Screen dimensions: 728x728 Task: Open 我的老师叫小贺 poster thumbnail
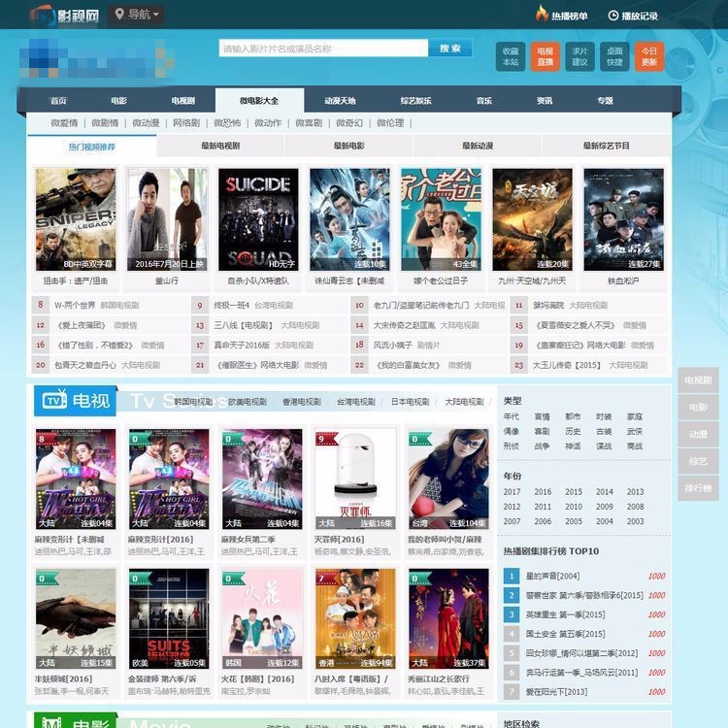(x=448, y=479)
